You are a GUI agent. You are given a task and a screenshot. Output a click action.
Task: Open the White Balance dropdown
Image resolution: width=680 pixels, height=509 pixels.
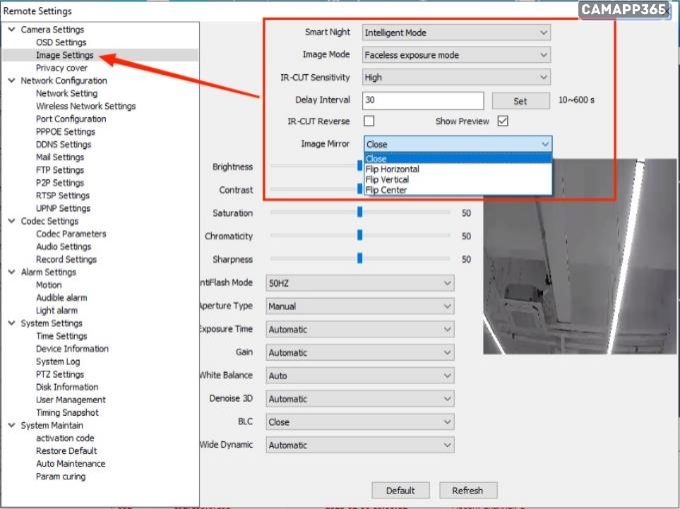(x=360, y=376)
